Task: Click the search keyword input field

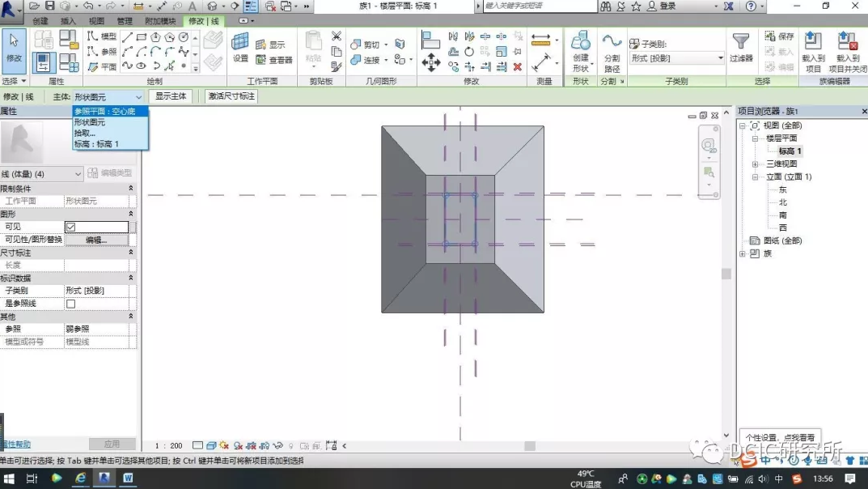Action: pos(540,6)
